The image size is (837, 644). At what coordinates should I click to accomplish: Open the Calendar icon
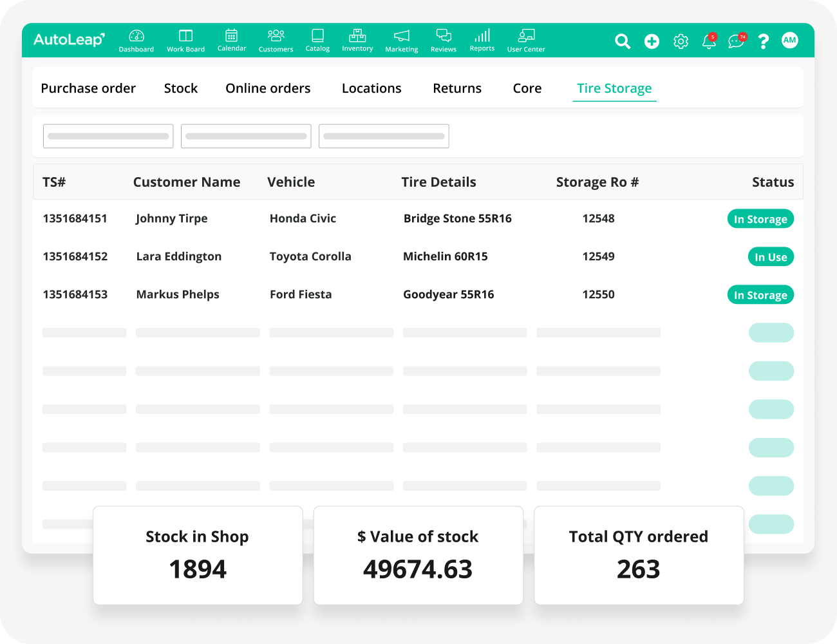pos(232,36)
